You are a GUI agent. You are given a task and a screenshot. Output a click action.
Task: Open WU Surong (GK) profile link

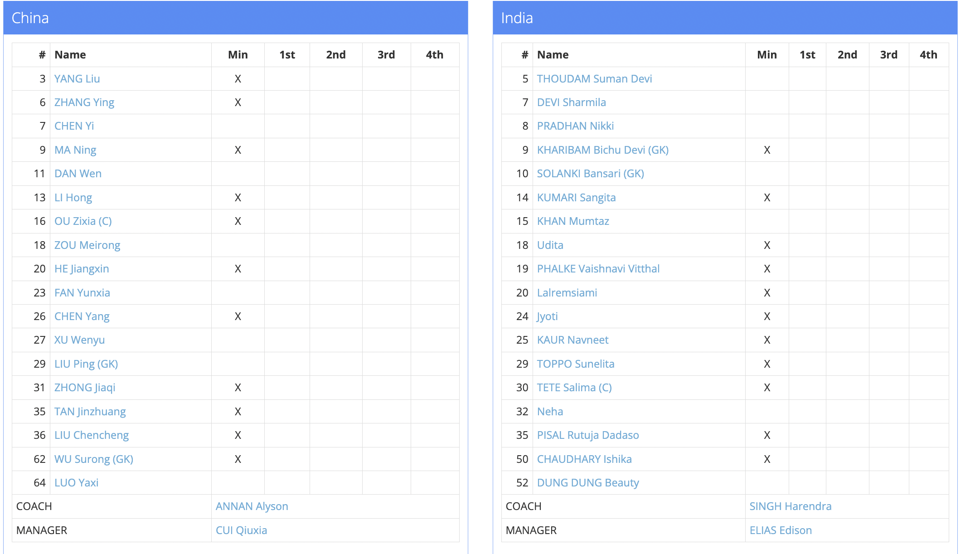coord(93,459)
